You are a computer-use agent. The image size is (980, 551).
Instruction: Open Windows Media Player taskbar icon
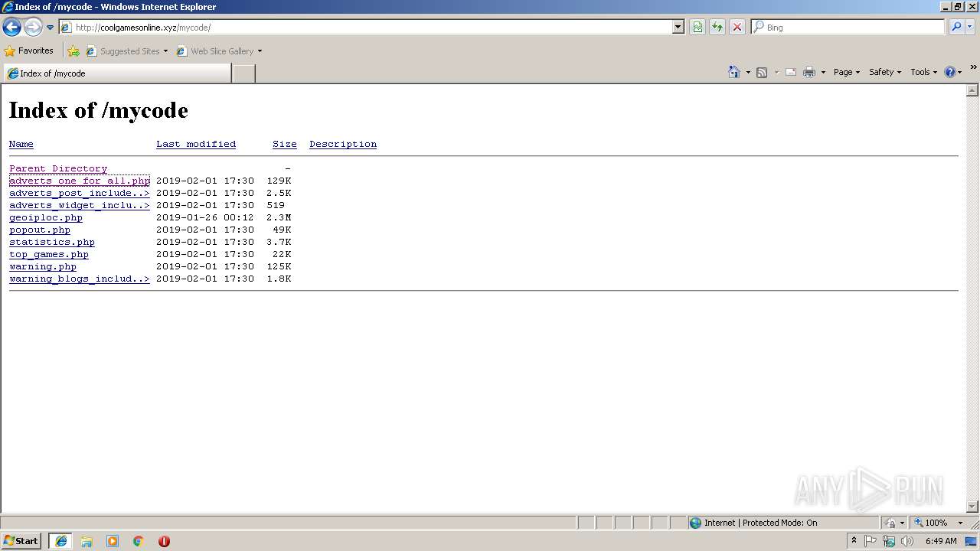point(113,541)
